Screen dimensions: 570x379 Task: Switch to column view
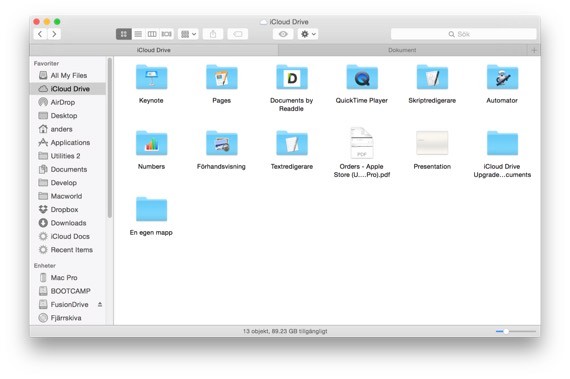(x=152, y=34)
